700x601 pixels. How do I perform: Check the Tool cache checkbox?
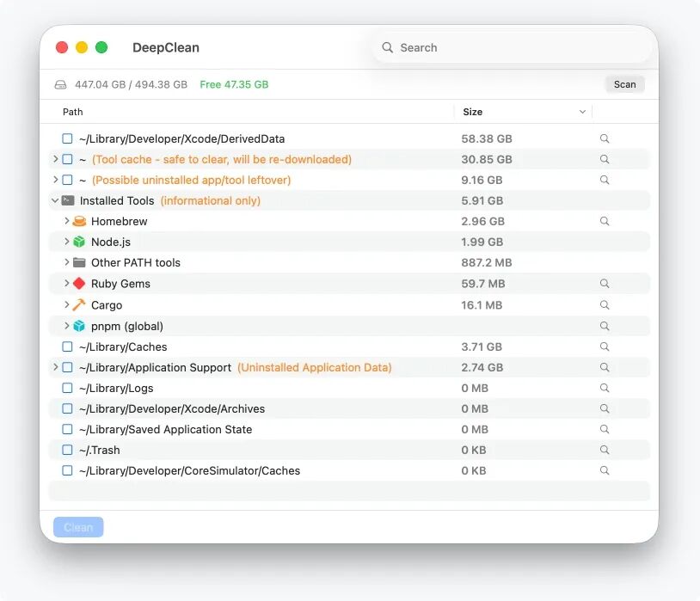67,159
